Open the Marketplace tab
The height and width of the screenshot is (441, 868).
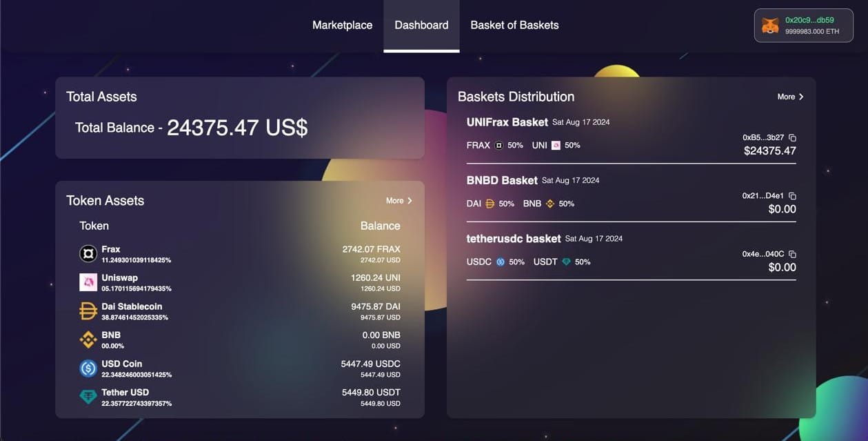pos(342,25)
